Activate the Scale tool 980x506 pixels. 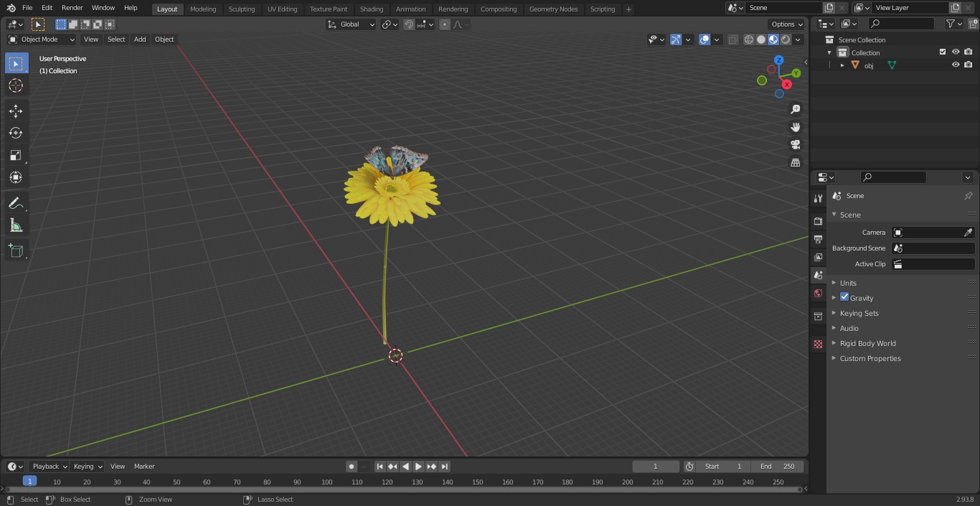click(16, 155)
